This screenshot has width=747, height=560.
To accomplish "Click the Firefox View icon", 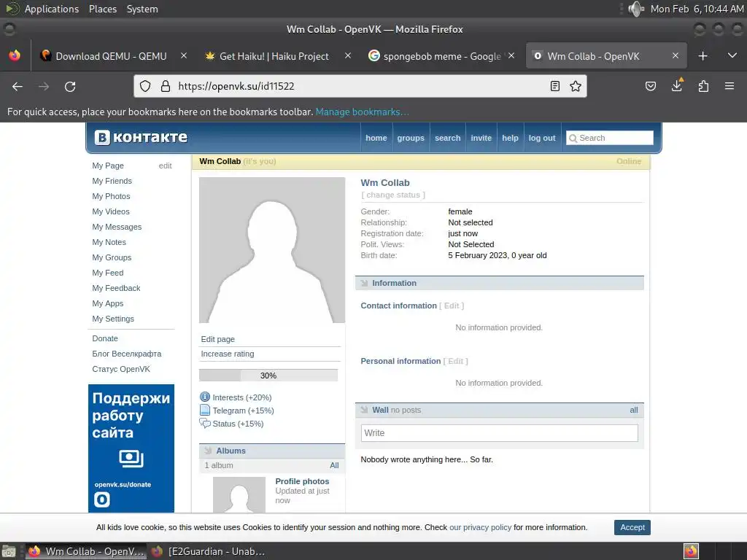I will [15, 55].
